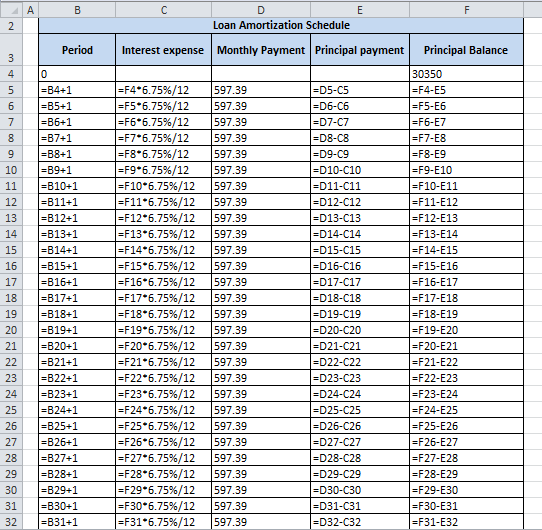
Task: Select cell with formula =F27-E28
Action: [x=466, y=458]
